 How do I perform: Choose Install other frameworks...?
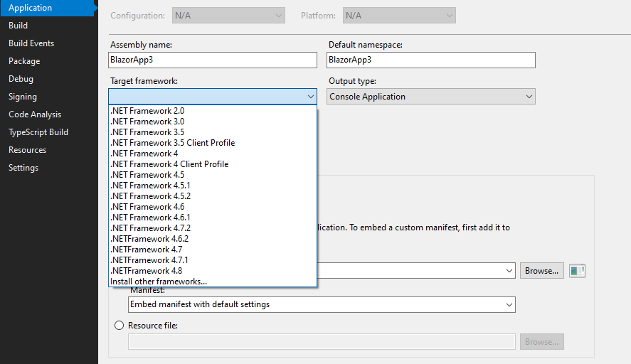click(213, 281)
